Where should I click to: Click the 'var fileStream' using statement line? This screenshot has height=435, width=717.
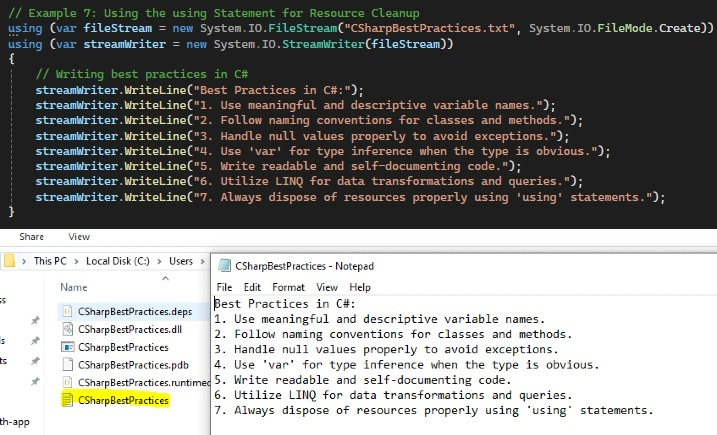(x=361, y=28)
